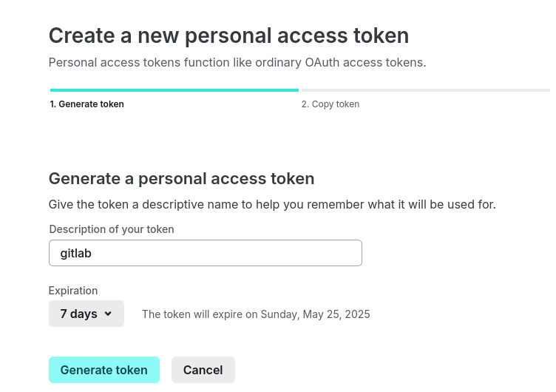Click the "7 days" text in Expiration selector

click(78, 314)
